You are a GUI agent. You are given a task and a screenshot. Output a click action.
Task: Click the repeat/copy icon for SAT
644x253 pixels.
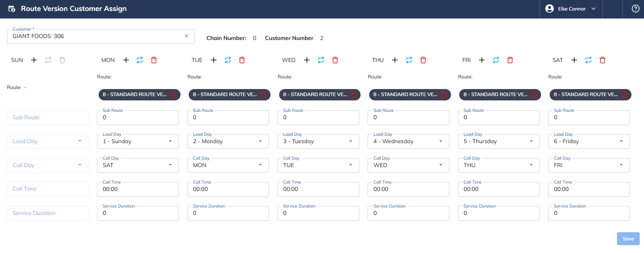click(588, 60)
